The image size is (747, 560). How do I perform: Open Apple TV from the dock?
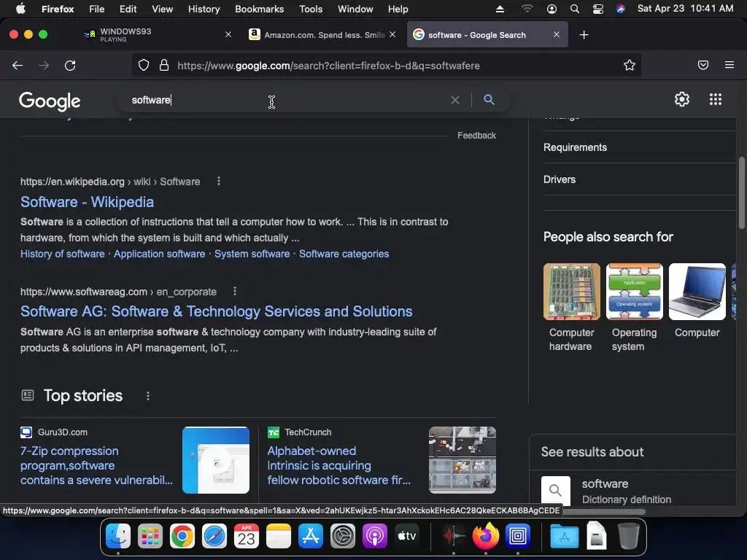point(407,536)
